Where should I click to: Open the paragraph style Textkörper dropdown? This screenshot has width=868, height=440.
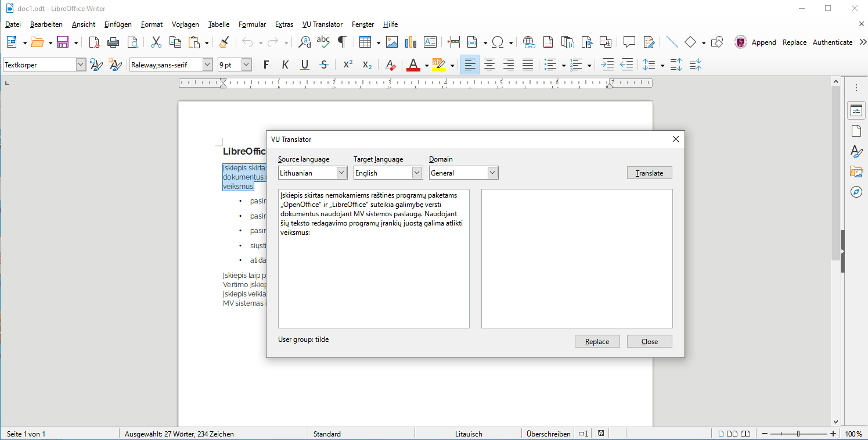coord(81,65)
